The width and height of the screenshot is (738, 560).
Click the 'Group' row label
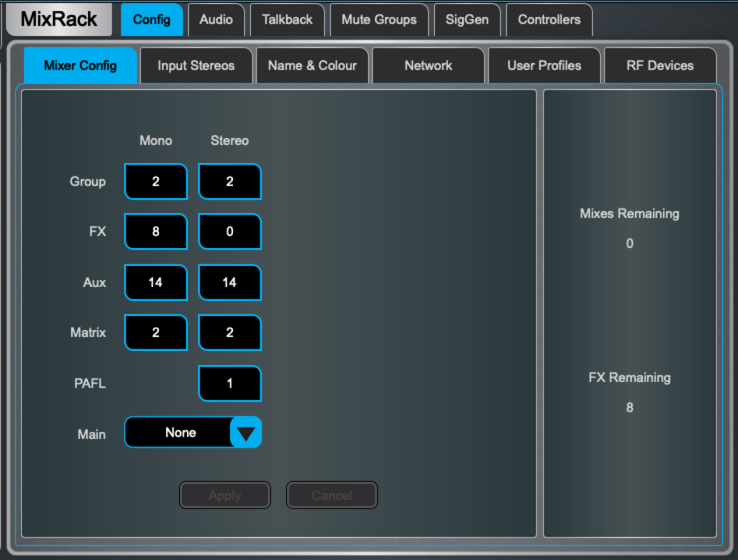pyautogui.click(x=88, y=182)
